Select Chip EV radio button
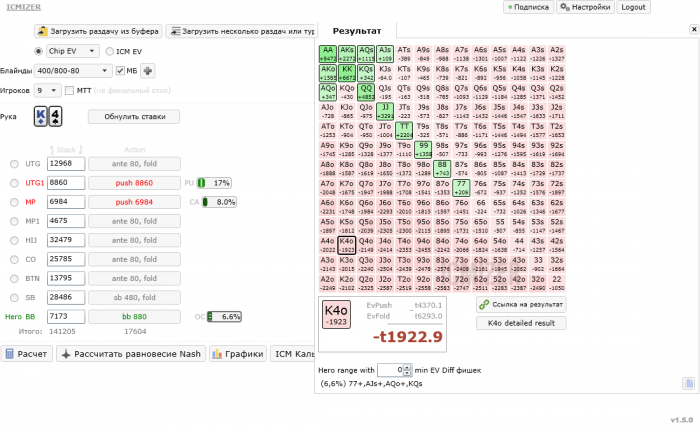Image resolution: width=700 pixels, height=432 pixels. pyautogui.click(x=38, y=51)
